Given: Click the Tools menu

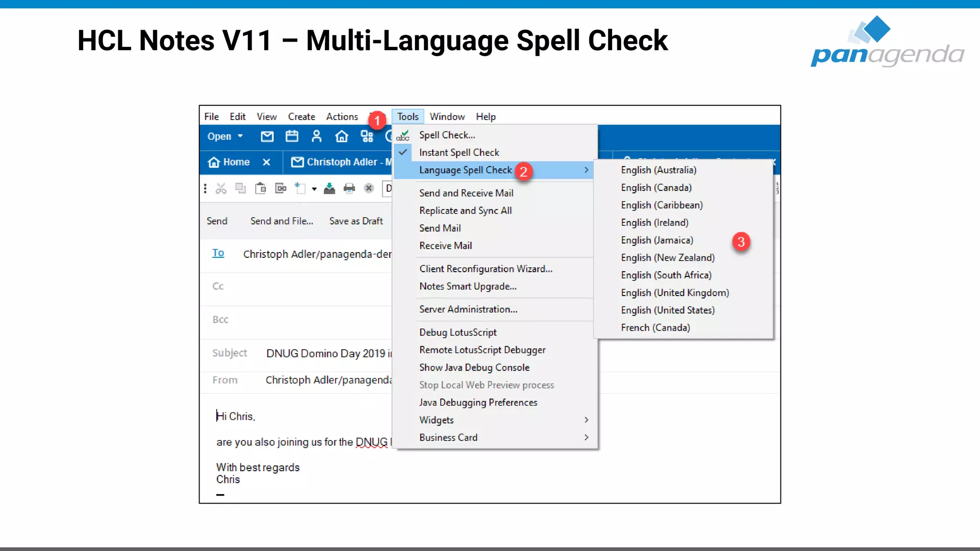Looking at the screenshot, I should pos(408,117).
